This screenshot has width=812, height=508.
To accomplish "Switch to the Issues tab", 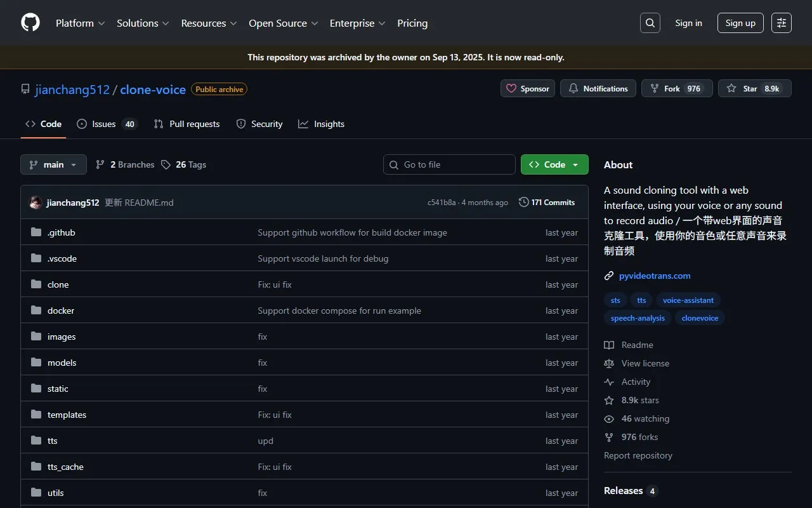I will point(107,124).
